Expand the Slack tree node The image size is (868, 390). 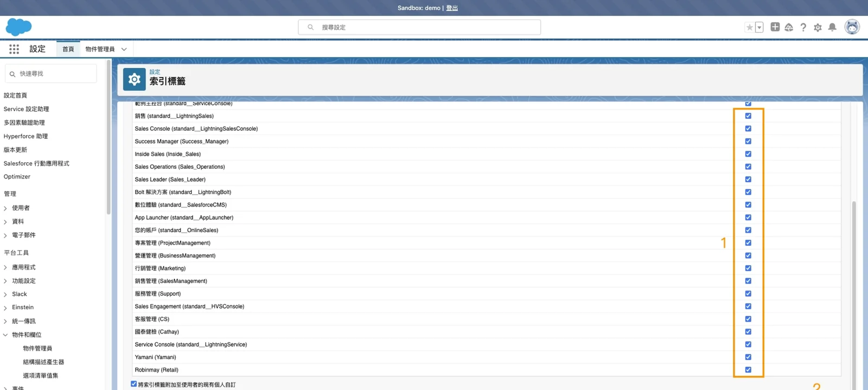5,295
